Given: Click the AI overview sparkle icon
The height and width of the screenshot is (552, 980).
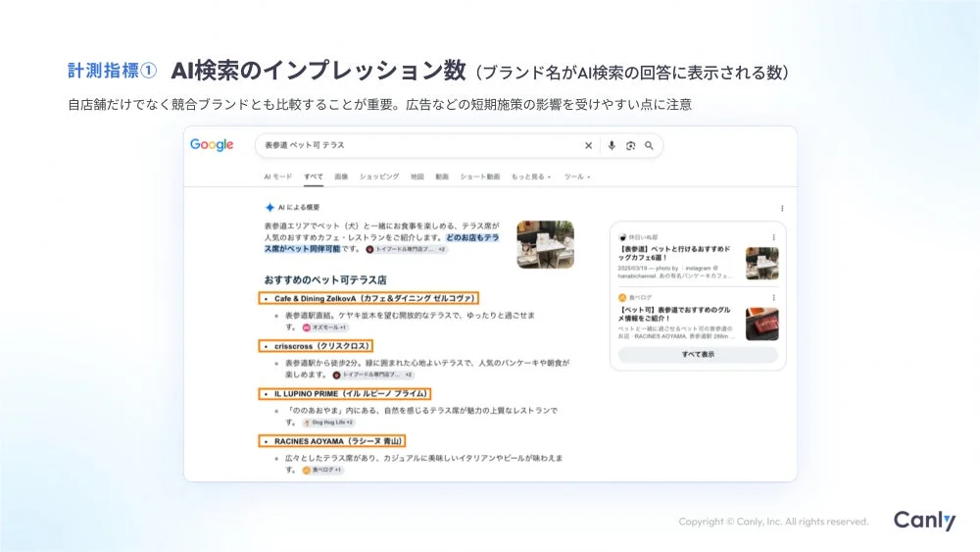Looking at the screenshot, I should pyautogui.click(x=269, y=208).
